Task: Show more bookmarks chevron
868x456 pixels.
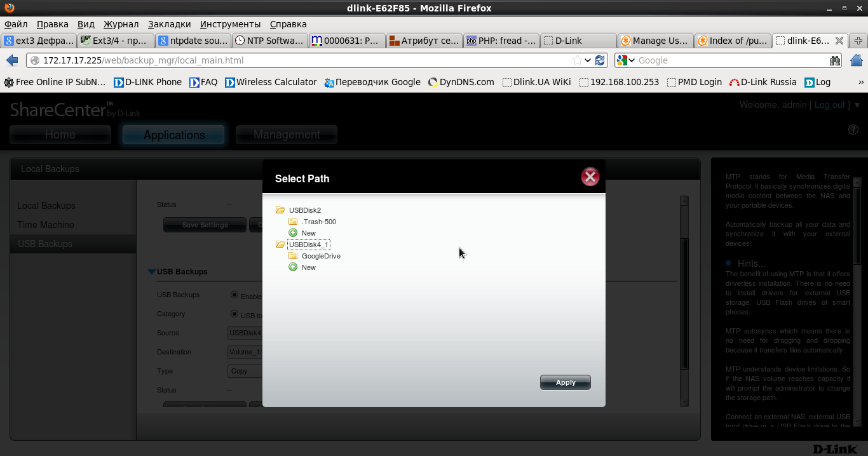Action: click(861, 82)
